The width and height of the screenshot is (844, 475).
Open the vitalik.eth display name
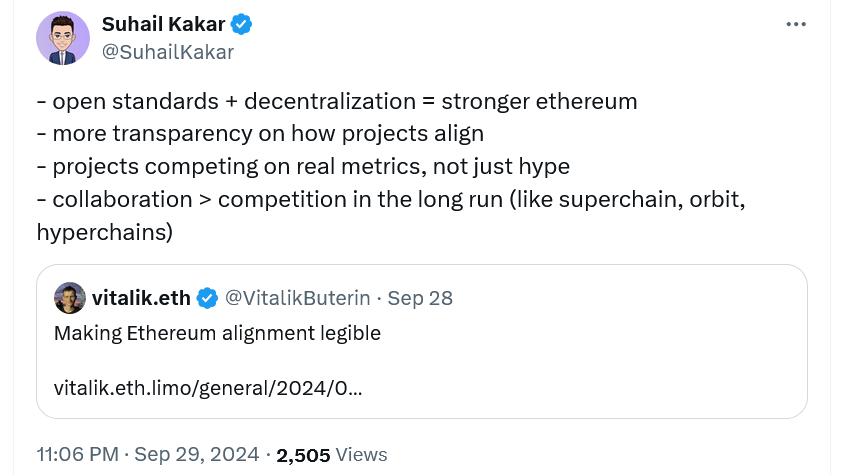141,298
